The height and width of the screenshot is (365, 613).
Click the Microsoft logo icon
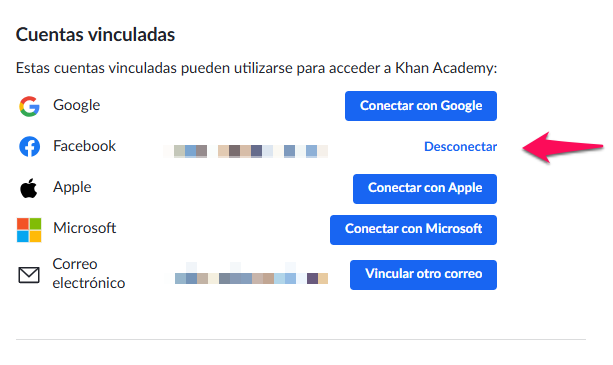coord(29,230)
